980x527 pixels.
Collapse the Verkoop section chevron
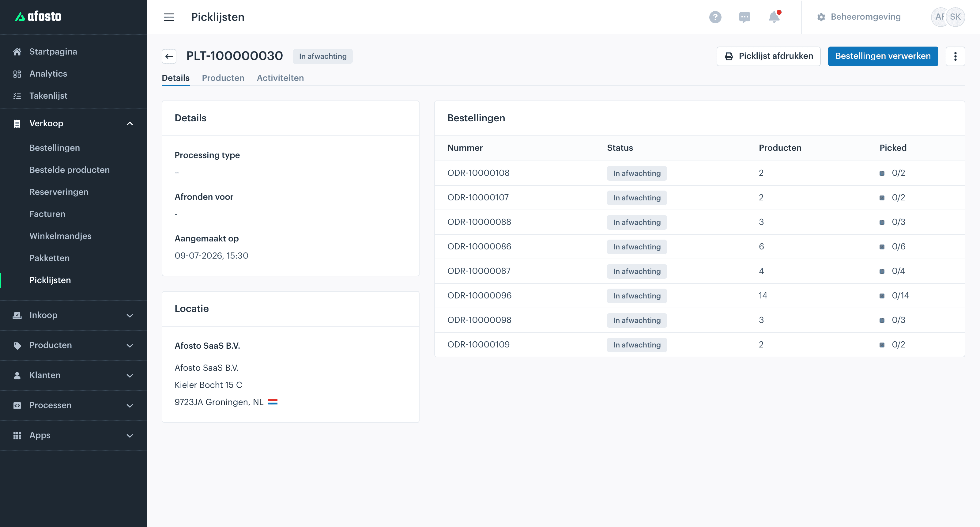[130, 124]
